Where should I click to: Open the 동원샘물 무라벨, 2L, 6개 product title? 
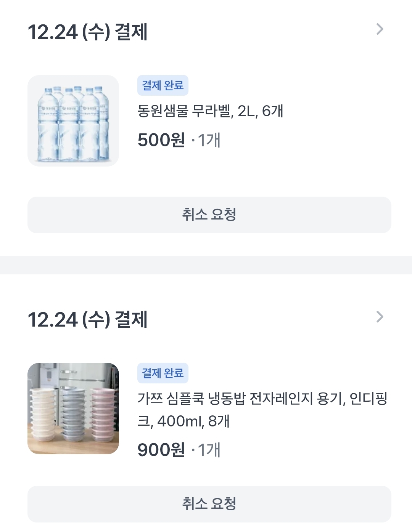(210, 111)
